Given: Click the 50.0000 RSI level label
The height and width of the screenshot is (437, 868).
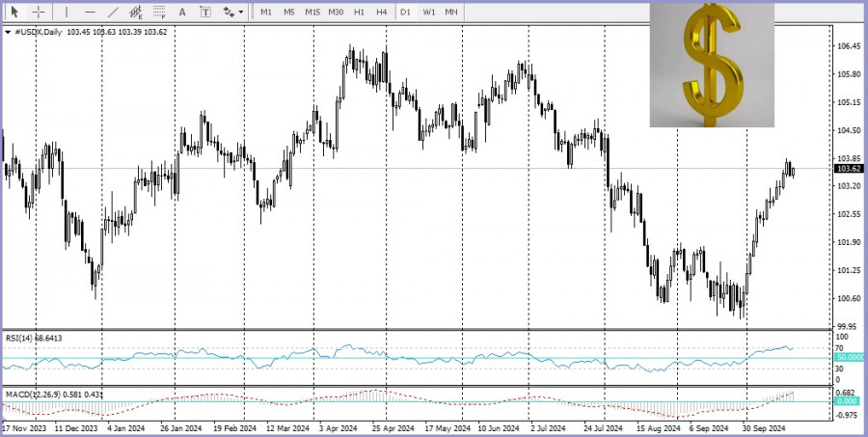Looking at the screenshot, I should [x=850, y=358].
